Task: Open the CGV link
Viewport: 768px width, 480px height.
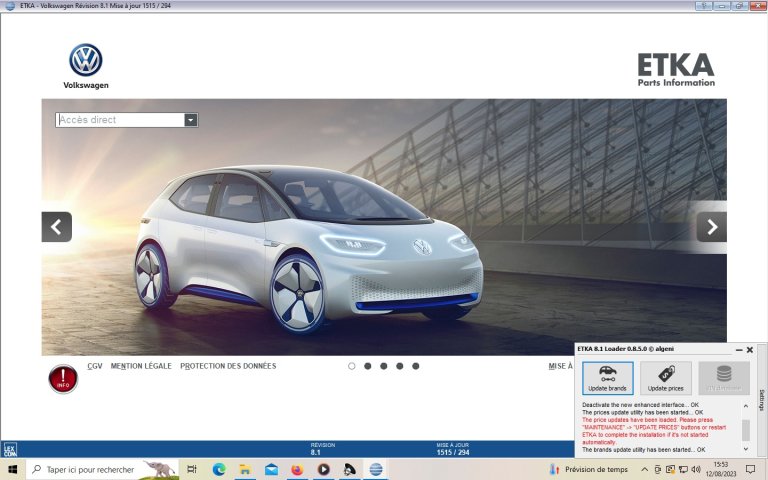Action: (x=95, y=366)
